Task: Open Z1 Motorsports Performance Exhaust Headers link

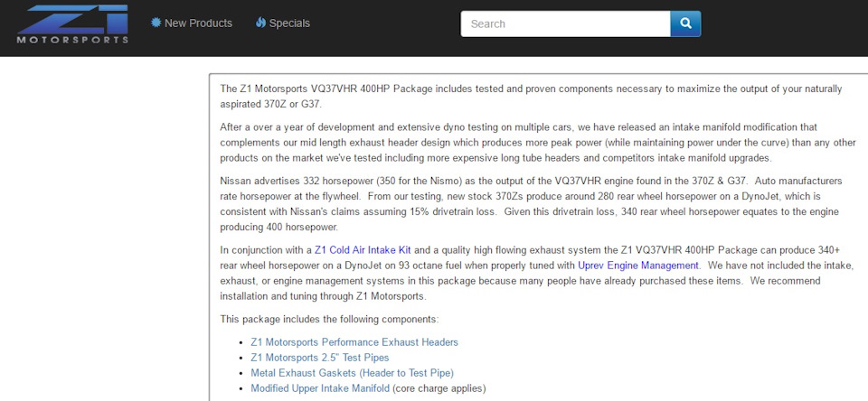Action: click(354, 342)
